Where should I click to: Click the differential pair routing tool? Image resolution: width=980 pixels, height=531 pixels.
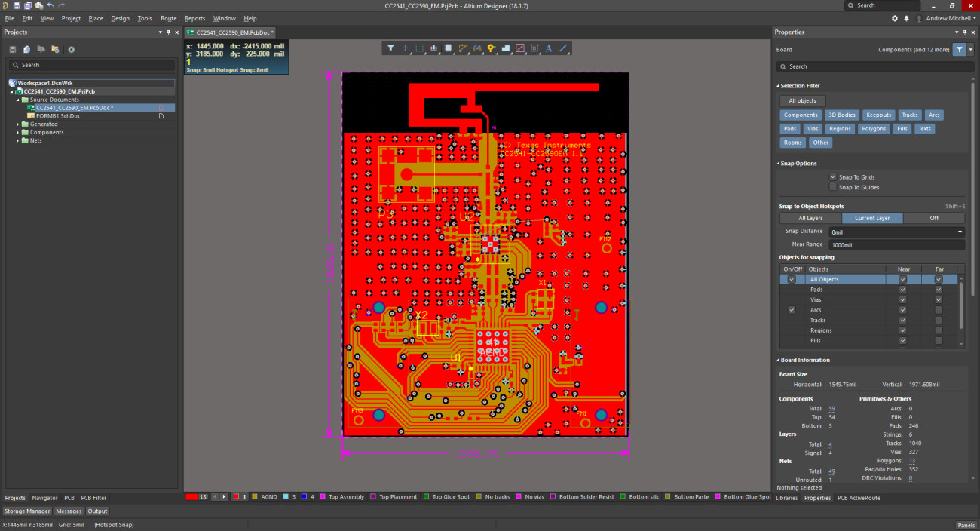tap(476, 48)
